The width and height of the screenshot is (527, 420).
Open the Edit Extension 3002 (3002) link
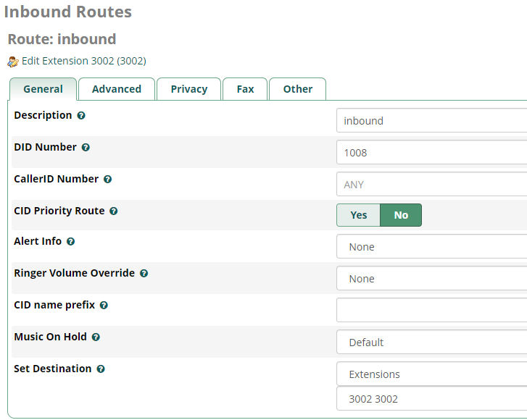(83, 61)
